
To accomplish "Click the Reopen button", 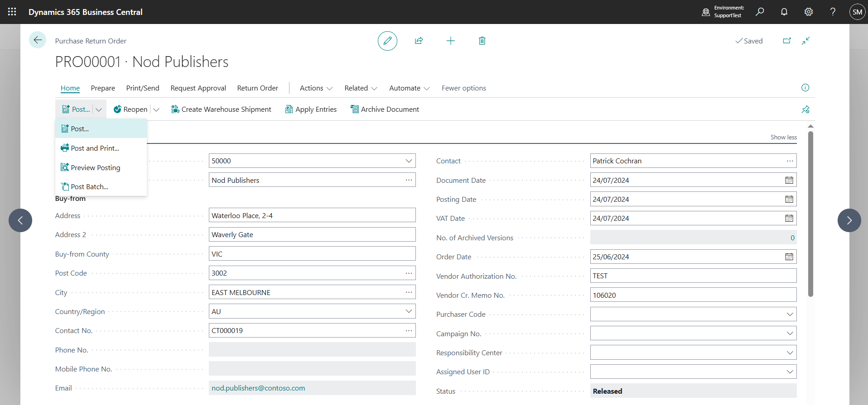I will [130, 110].
